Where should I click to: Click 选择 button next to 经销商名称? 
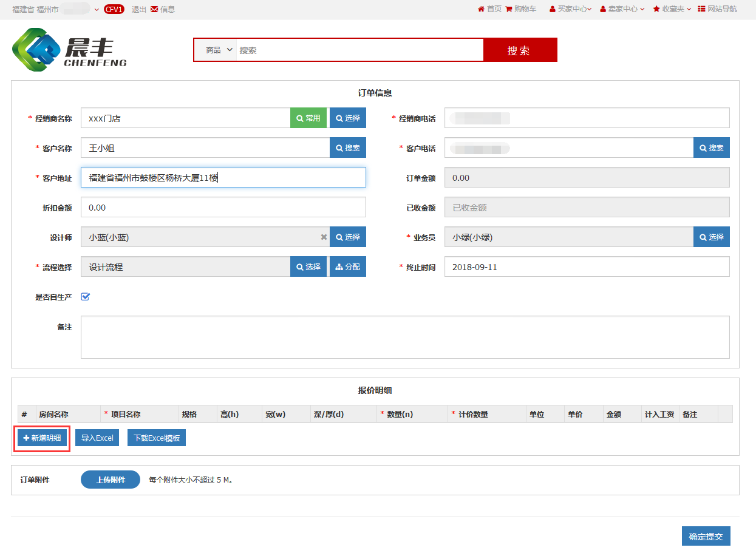click(x=348, y=118)
